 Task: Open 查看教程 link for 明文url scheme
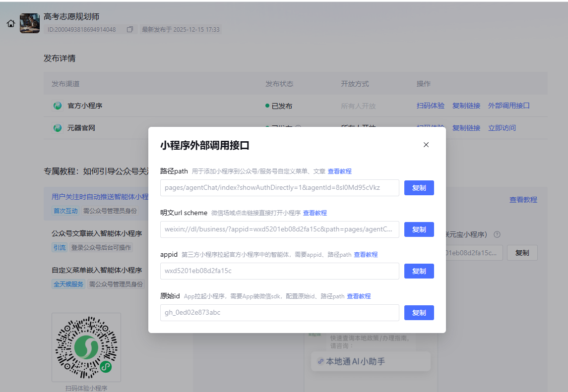pyautogui.click(x=315, y=213)
